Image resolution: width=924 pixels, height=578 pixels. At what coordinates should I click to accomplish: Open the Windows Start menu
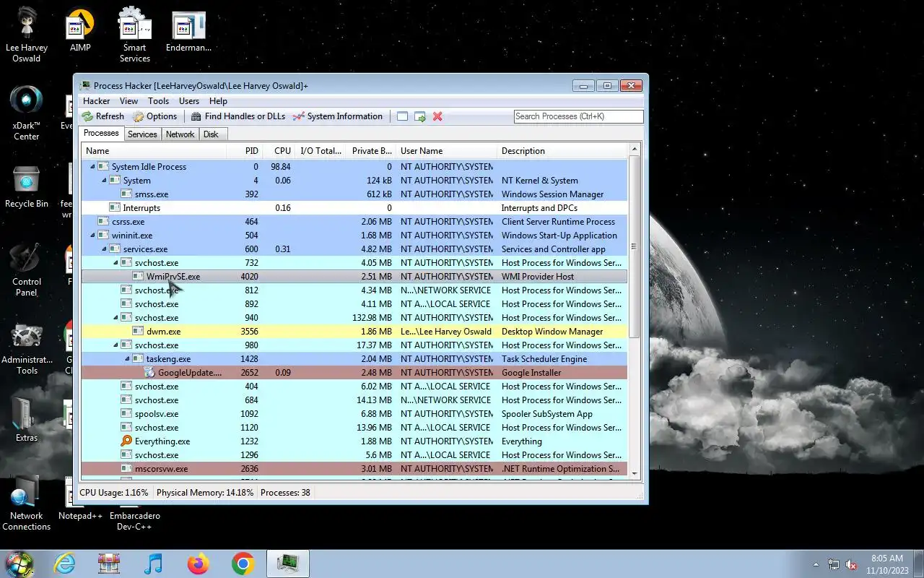click(19, 564)
